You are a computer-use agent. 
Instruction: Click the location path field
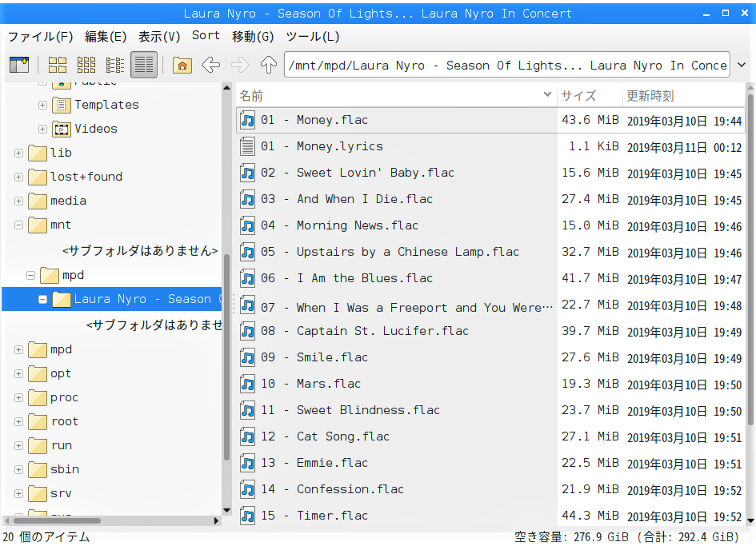pos(506,65)
